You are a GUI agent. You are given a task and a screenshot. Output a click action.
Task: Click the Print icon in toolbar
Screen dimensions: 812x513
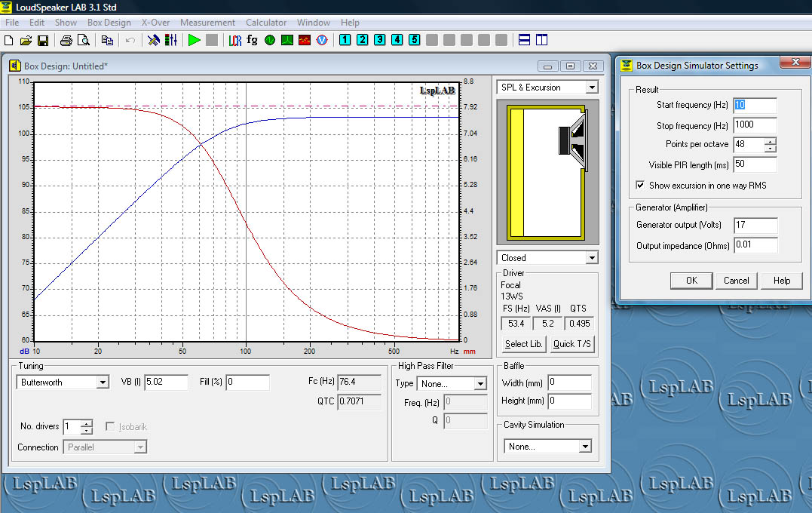tap(66, 40)
